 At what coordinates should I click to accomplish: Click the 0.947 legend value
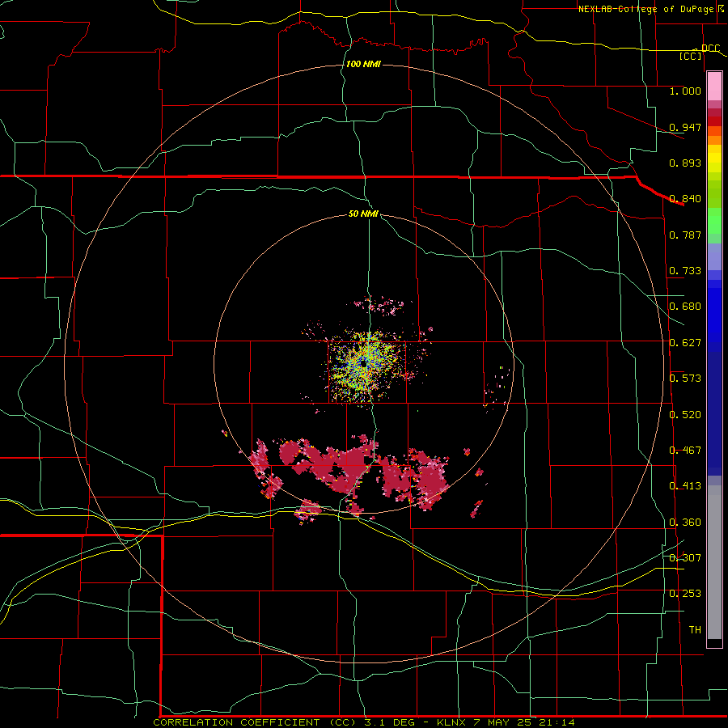click(x=685, y=127)
